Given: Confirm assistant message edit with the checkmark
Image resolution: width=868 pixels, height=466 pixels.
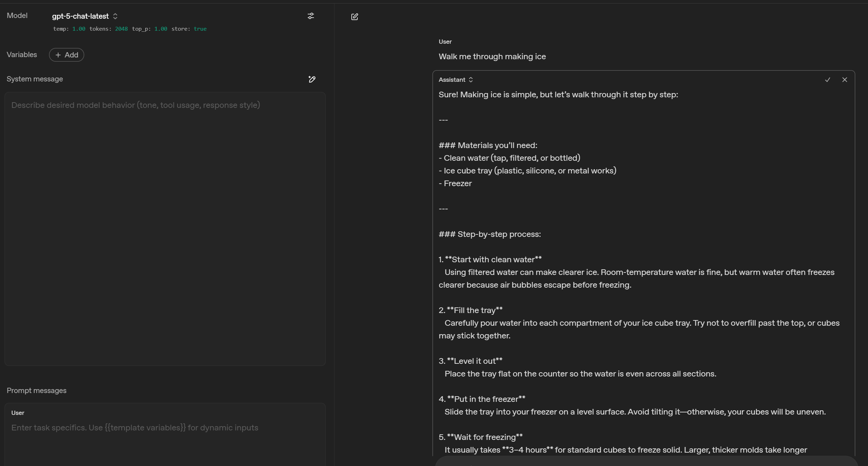Looking at the screenshot, I should point(827,80).
